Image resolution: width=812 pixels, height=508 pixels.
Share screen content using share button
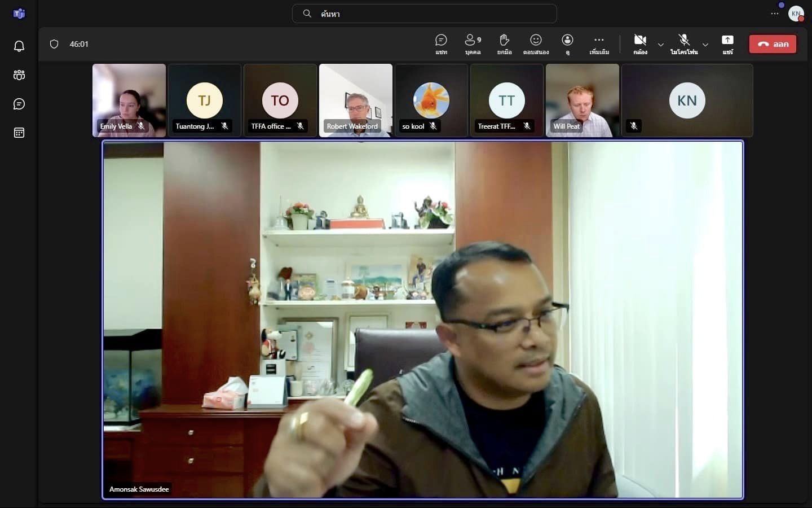coord(727,43)
